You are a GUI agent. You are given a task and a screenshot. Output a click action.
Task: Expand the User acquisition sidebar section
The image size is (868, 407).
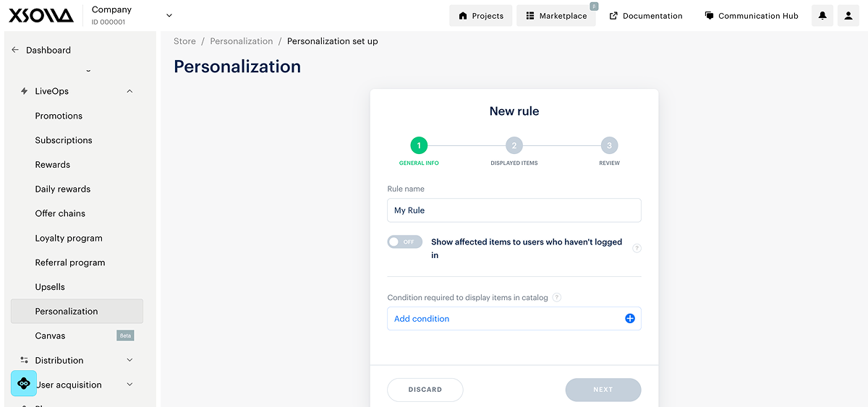129,385
